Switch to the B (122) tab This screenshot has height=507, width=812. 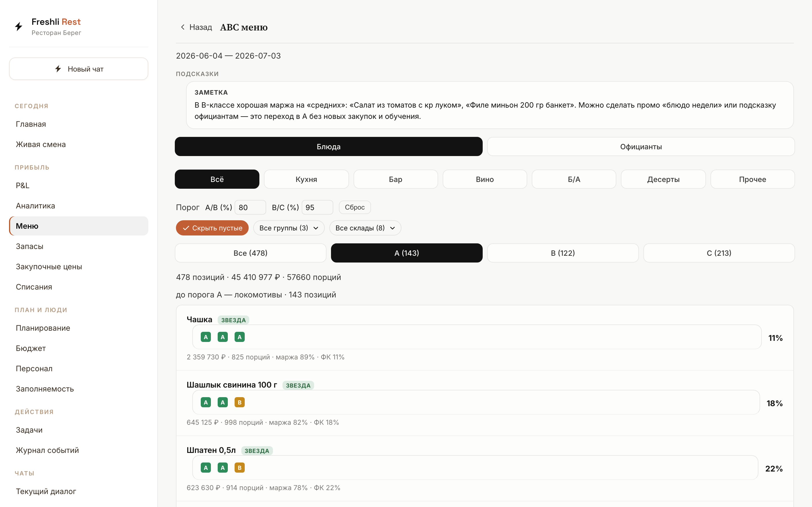pyautogui.click(x=563, y=253)
